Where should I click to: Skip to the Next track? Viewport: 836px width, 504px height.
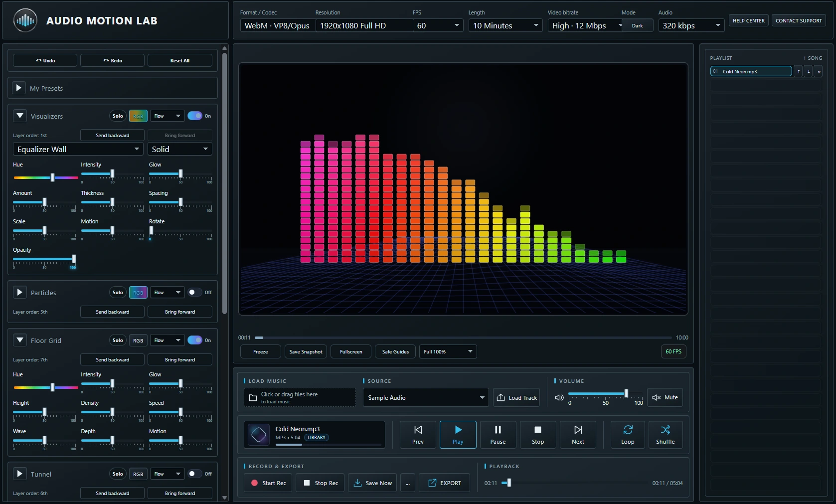(578, 435)
